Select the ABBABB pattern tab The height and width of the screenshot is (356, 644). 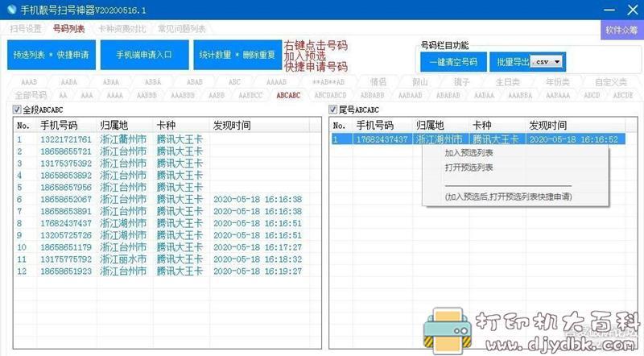(372, 95)
